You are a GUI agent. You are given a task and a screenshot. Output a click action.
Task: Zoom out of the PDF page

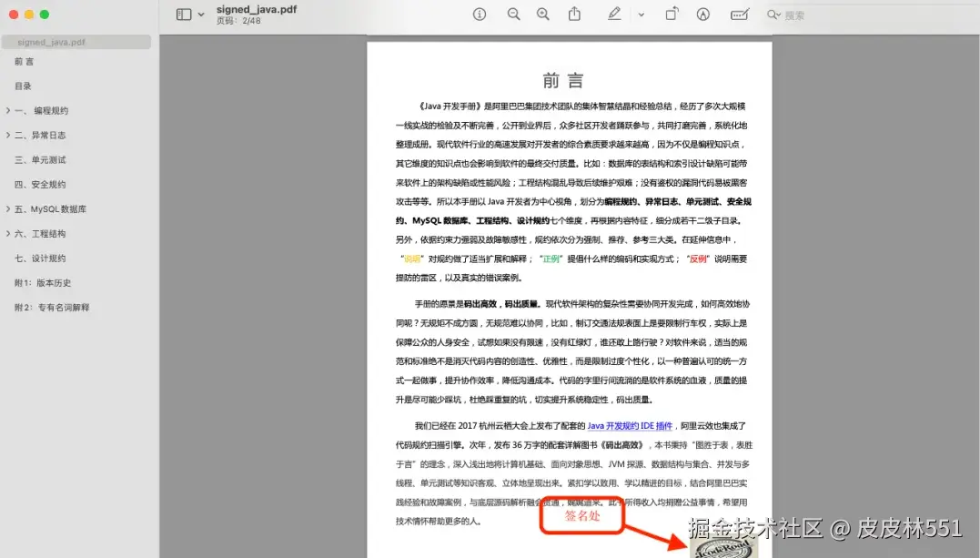513,14
